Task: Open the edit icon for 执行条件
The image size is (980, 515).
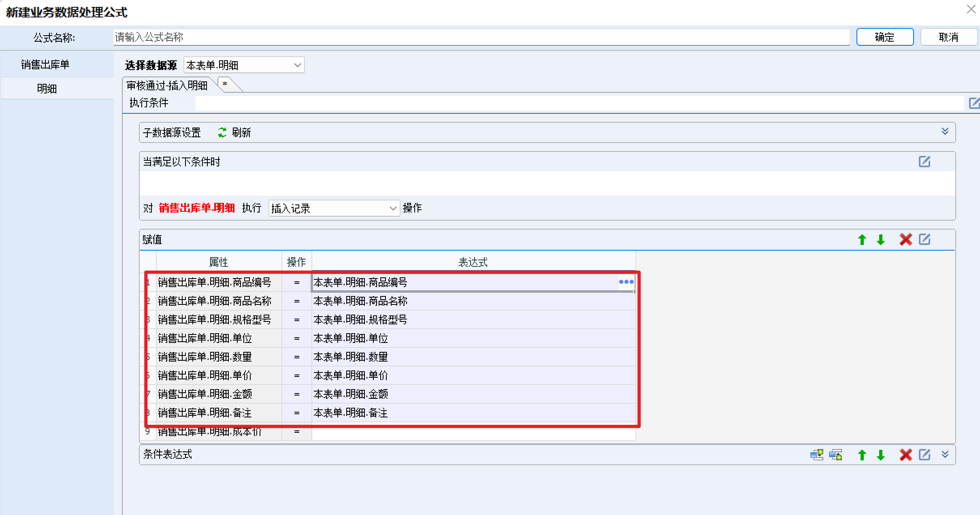Action: tap(974, 103)
